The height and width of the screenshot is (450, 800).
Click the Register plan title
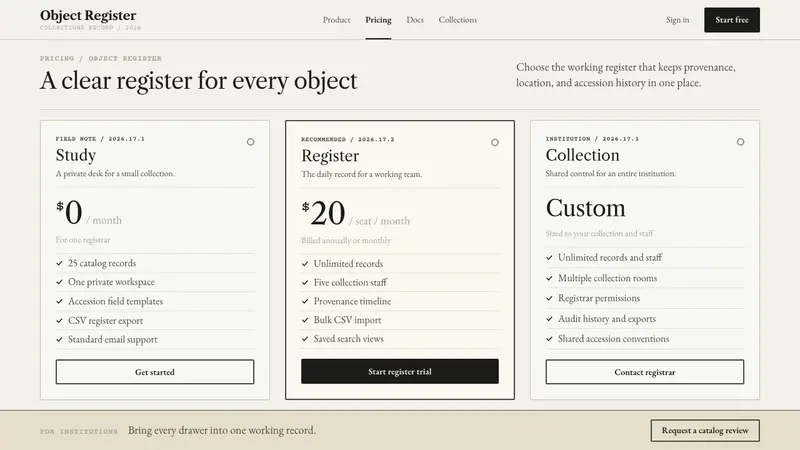click(x=330, y=156)
